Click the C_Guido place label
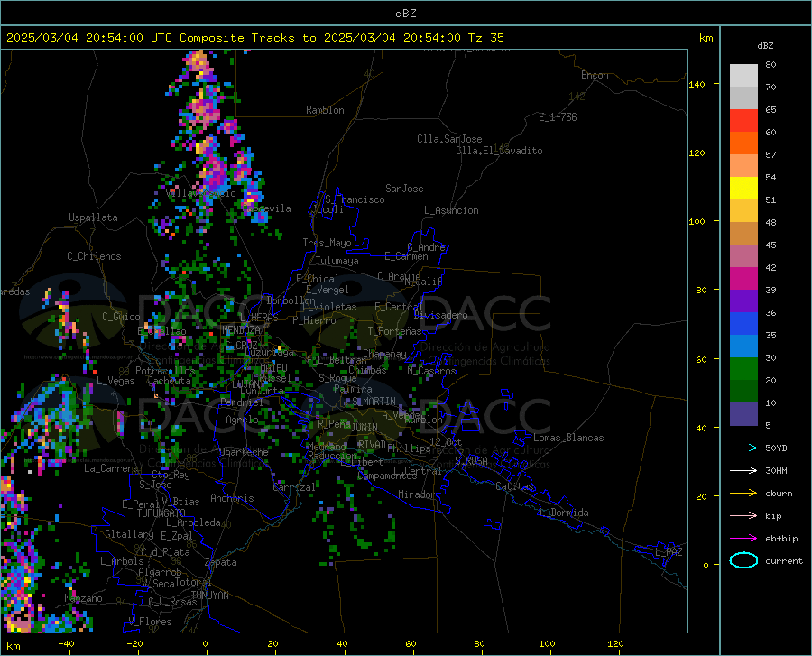812x656 pixels. [121, 317]
